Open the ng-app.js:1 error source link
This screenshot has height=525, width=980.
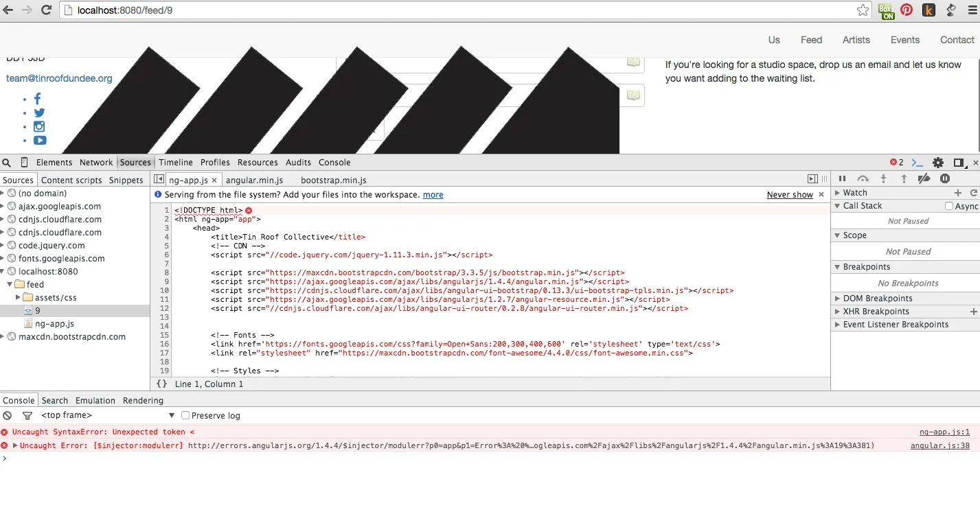pos(944,432)
